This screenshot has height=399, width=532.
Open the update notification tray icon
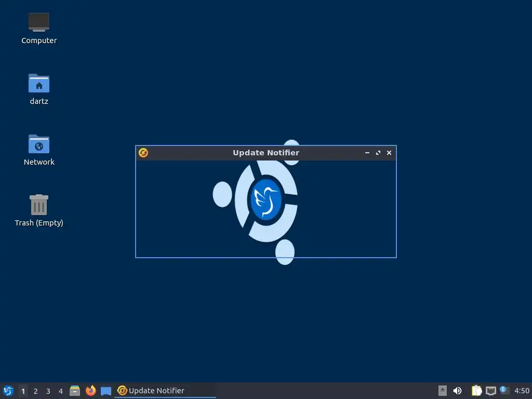click(504, 391)
